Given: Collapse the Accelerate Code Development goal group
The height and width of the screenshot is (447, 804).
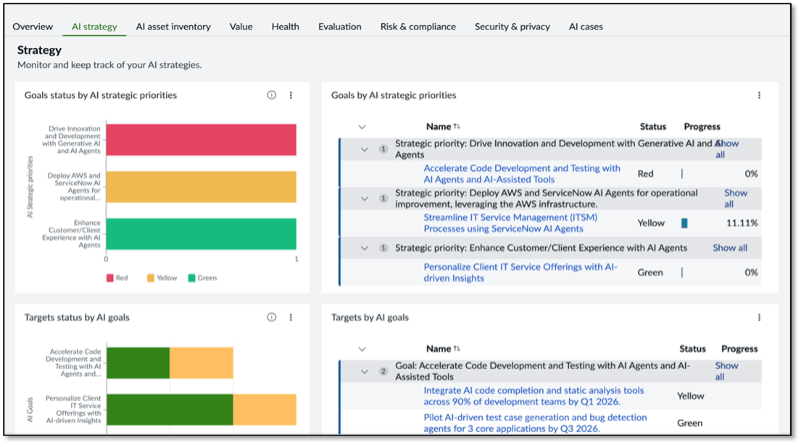Looking at the screenshot, I should [365, 370].
